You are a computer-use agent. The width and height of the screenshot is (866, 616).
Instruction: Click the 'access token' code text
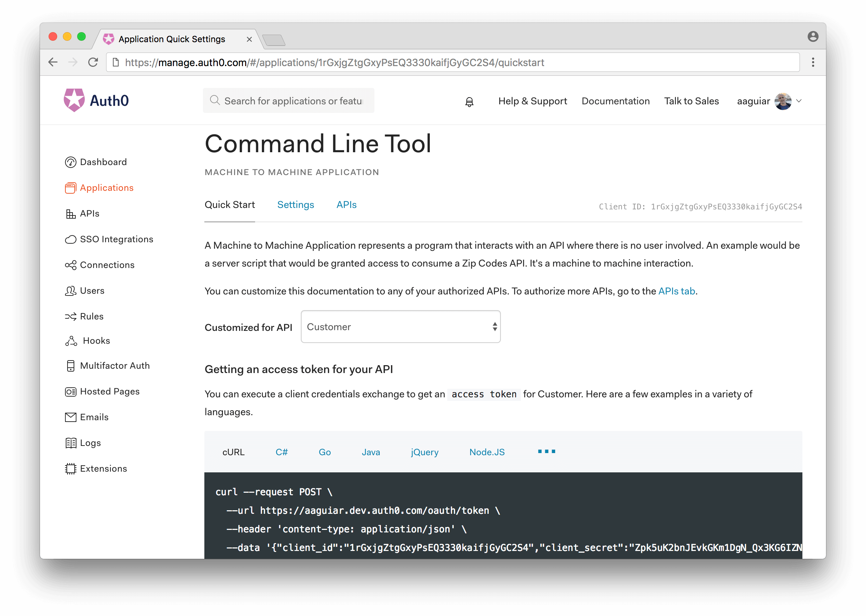484,394
